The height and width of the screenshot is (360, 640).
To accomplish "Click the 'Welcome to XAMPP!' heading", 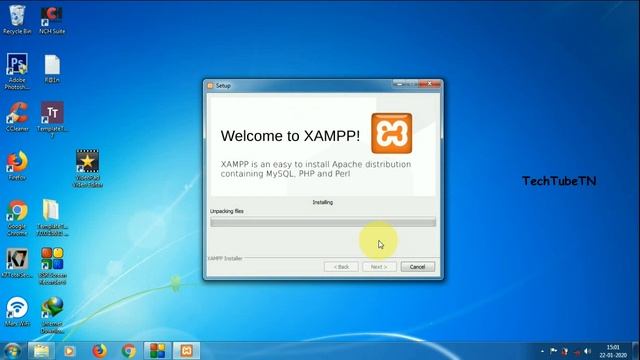I will tap(290, 136).
